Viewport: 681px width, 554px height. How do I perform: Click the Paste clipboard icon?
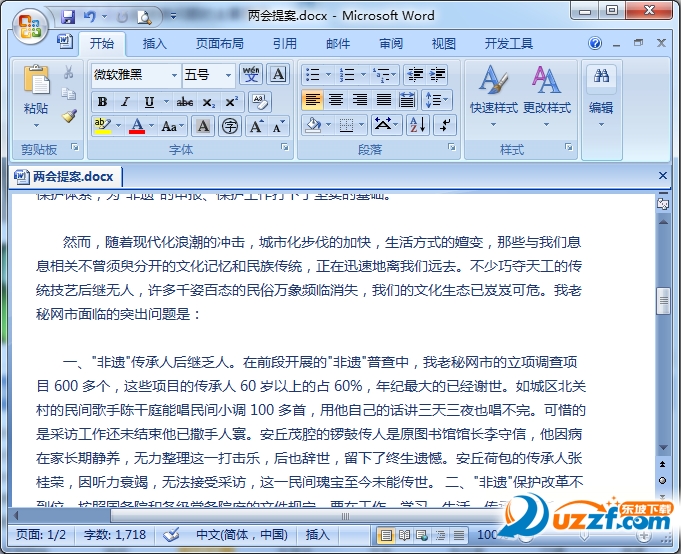click(x=36, y=79)
